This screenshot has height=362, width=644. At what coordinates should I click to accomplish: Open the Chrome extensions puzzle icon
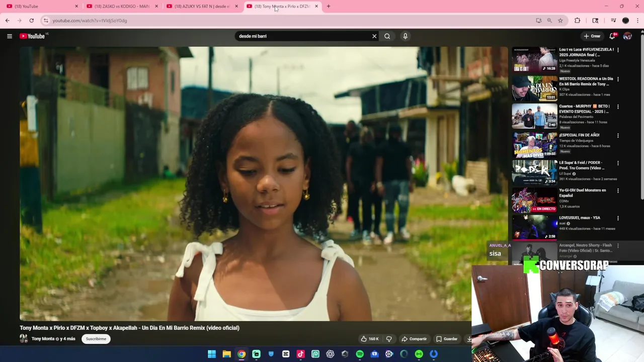click(x=577, y=21)
